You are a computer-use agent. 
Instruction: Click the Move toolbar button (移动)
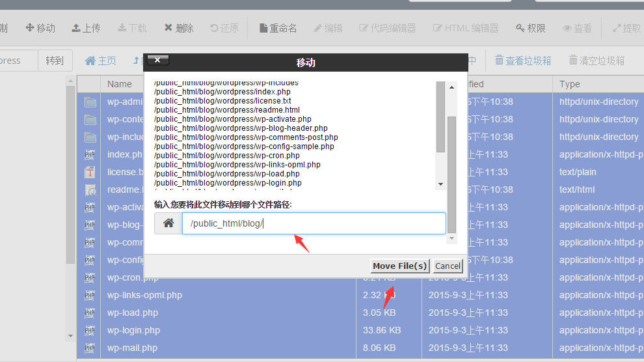coord(40,28)
